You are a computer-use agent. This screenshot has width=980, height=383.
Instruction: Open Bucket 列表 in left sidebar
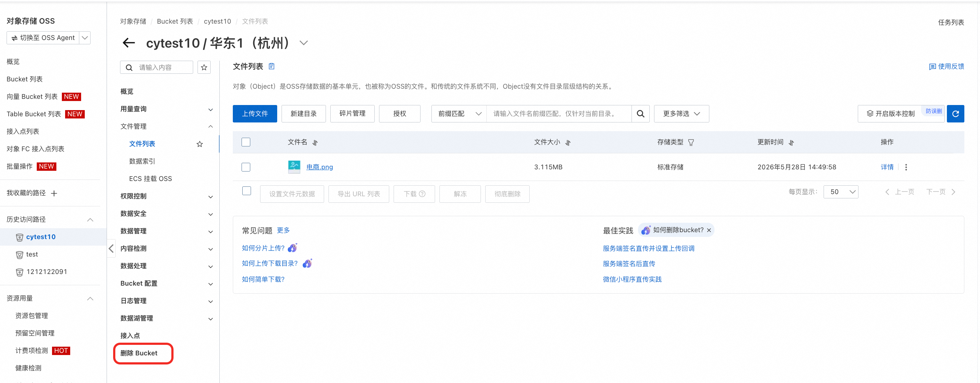(x=24, y=79)
